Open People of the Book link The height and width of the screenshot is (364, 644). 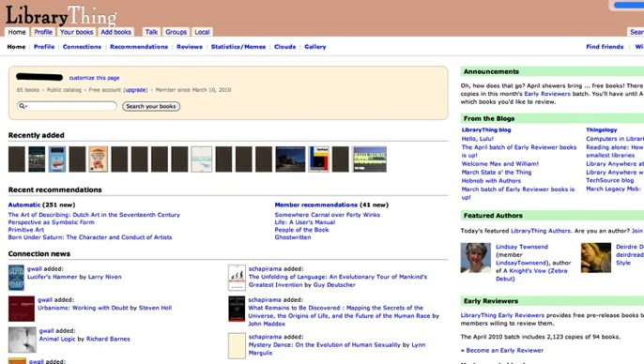[301, 230]
